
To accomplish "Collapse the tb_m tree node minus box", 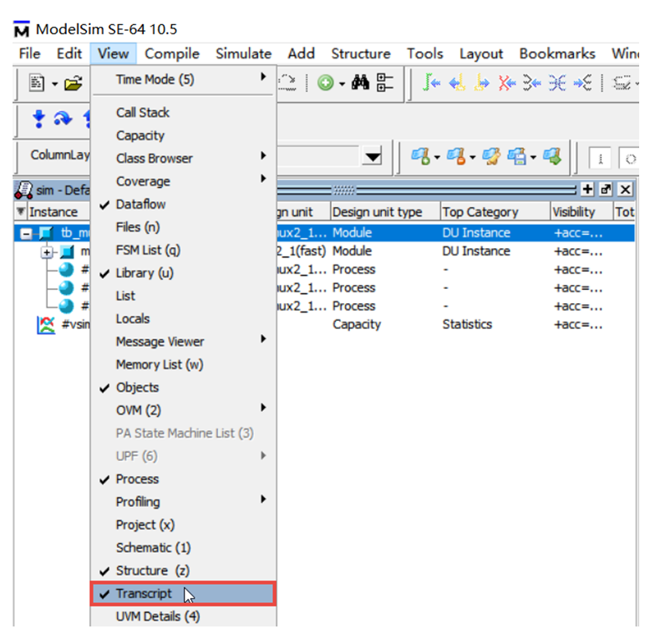I will click(26, 234).
